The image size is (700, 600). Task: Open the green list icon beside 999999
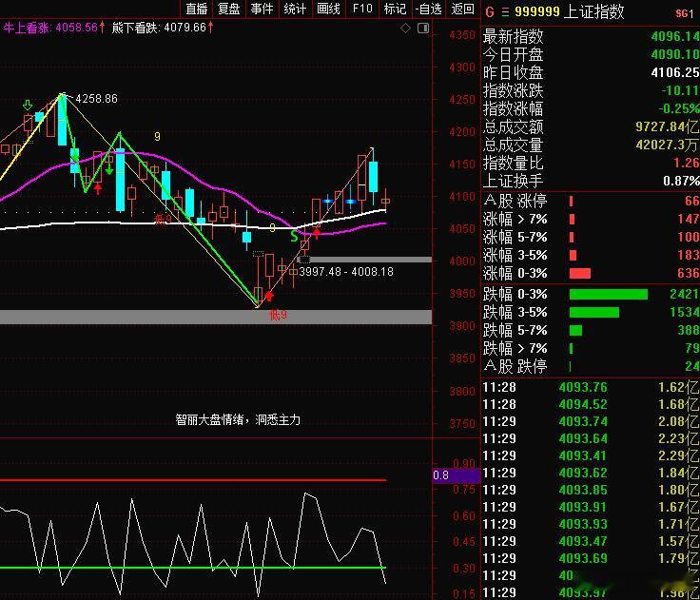[505, 12]
